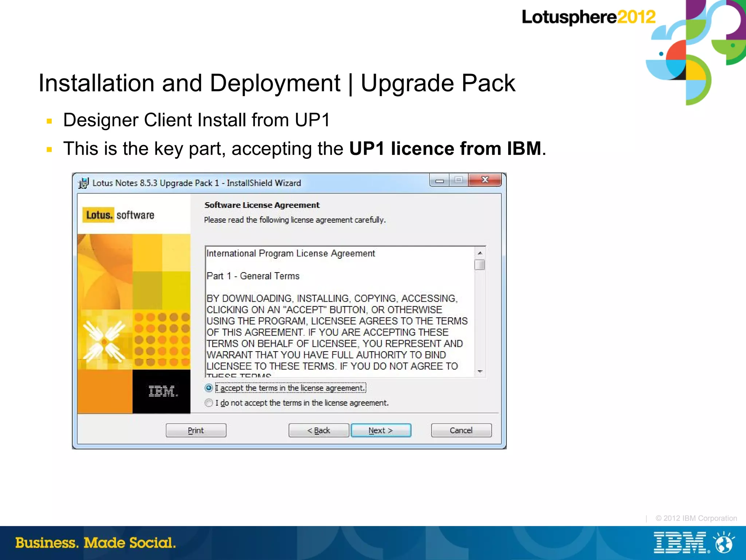Screen dimensions: 746x560
Task: Click 'Part 1 - General Terms' line
Action: (x=253, y=276)
